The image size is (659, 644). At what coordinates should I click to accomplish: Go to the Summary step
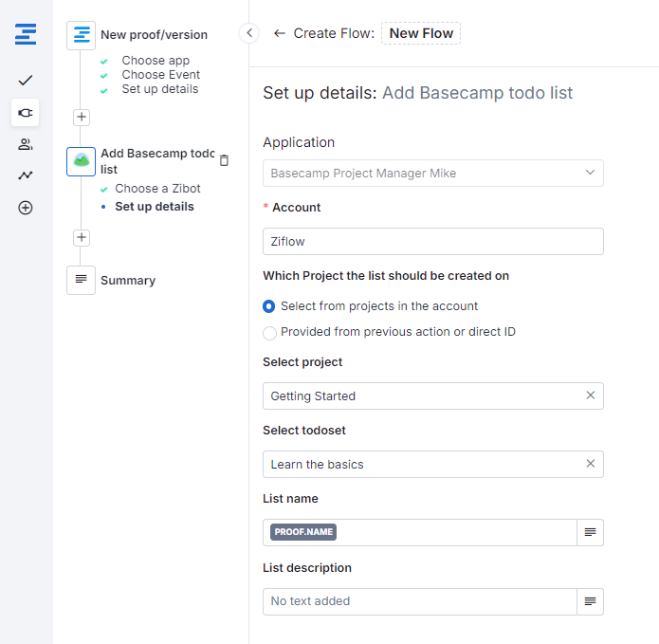[127, 281]
